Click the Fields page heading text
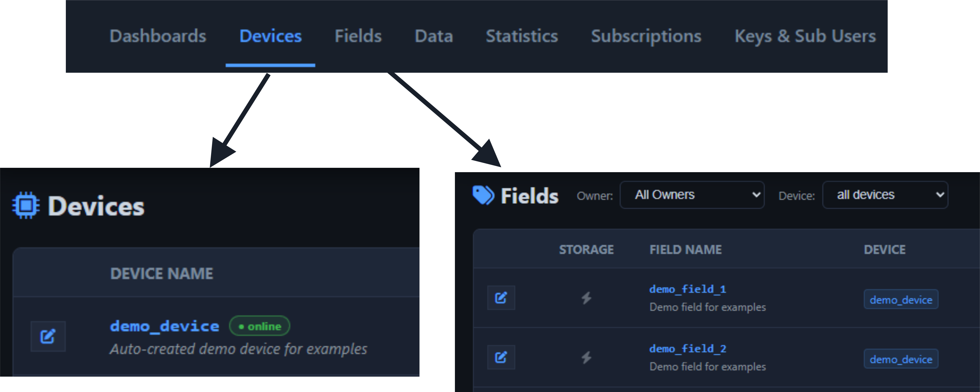 [x=529, y=196]
